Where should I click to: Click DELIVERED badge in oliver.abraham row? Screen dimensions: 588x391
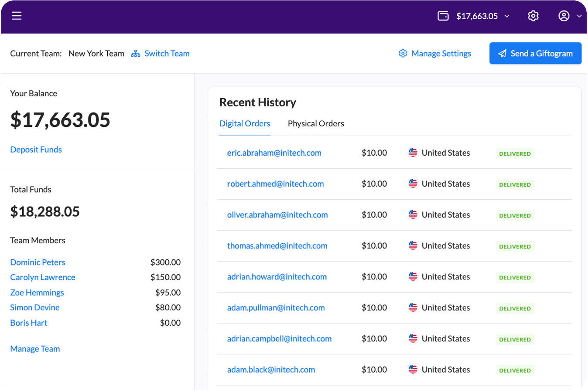click(x=515, y=215)
